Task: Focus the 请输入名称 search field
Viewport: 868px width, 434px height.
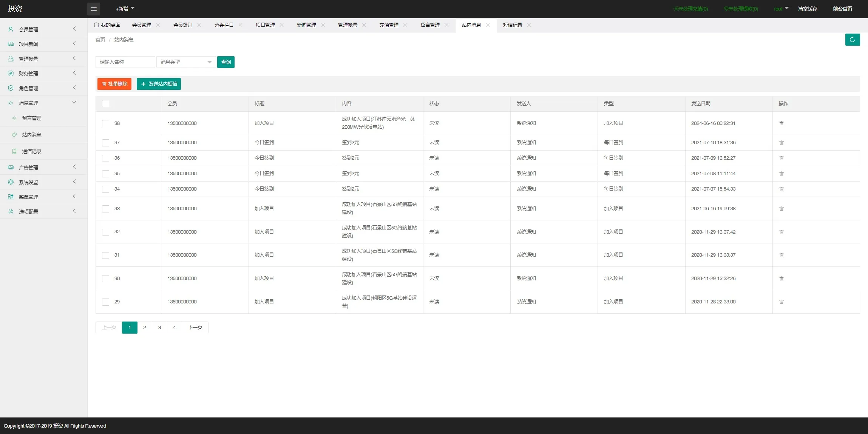Action: coord(125,62)
